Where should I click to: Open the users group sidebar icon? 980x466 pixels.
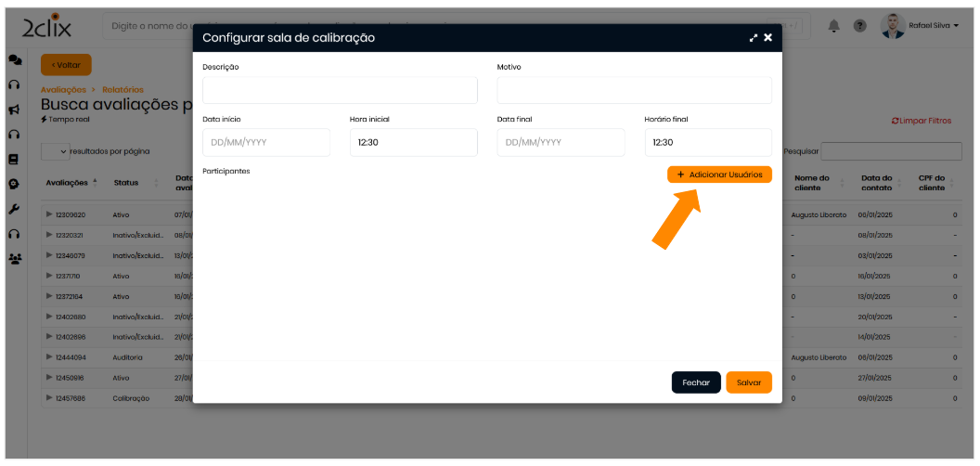pyautogui.click(x=15, y=259)
